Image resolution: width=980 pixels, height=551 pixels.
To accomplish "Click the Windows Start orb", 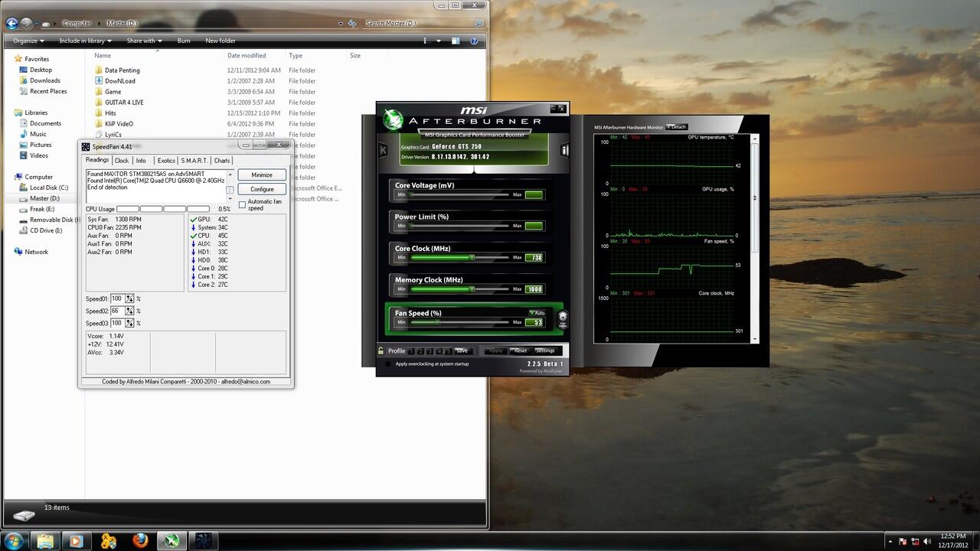I will [x=15, y=540].
